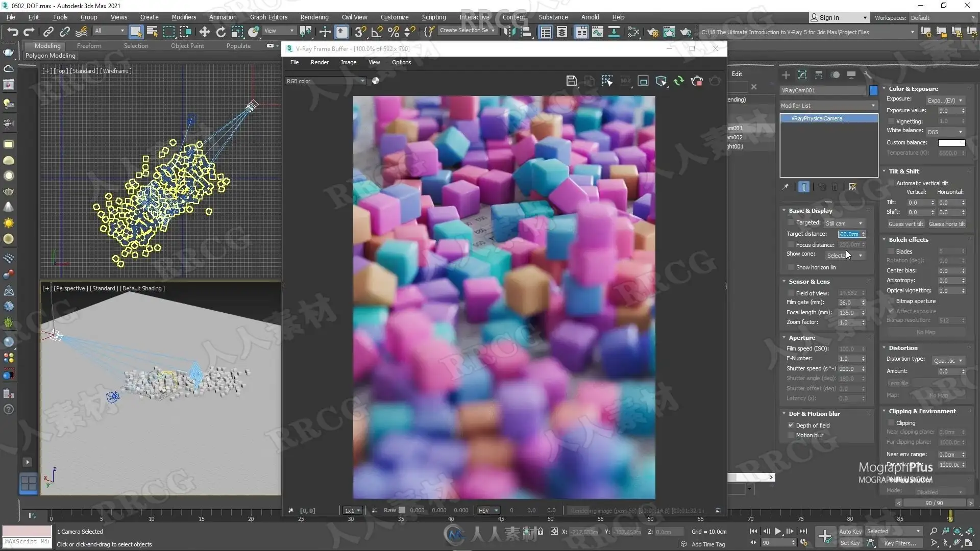This screenshot has width=980, height=551.
Task: Activate the Select and Link tool
Action: click(48, 32)
